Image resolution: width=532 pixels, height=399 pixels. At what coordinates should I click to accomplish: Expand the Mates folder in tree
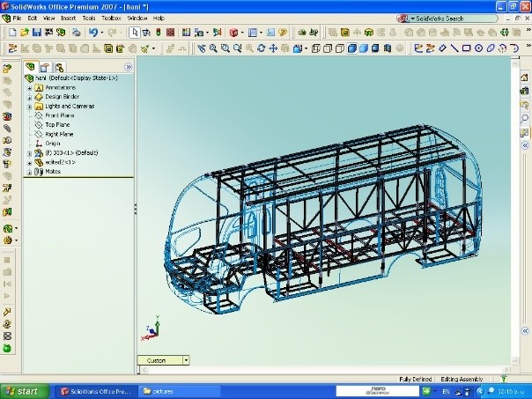(x=30, y=172)
